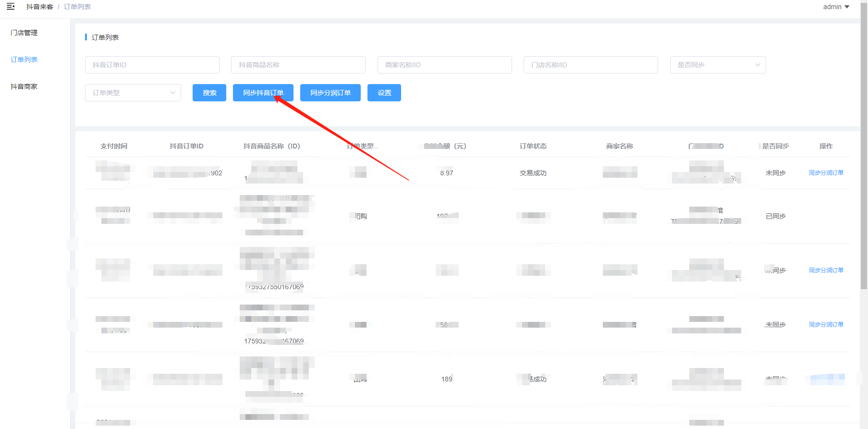
Task: Open 门店管理 in the sidebar
Action: 24,33
